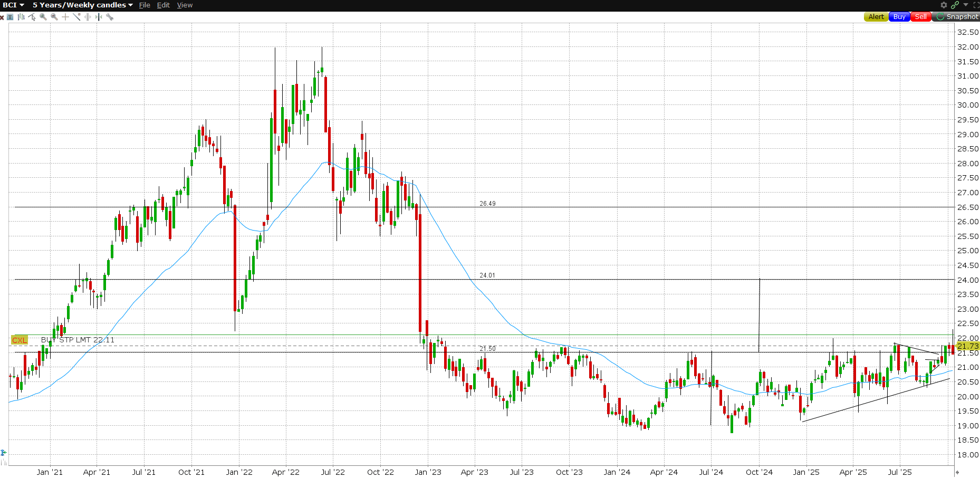Click the current price tag 21.73

tap(968, 346)
